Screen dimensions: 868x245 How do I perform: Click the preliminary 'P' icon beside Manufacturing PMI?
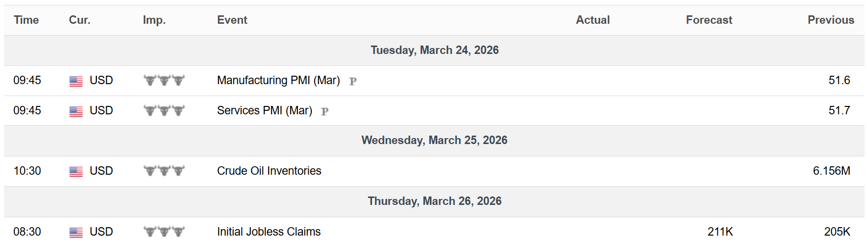click(353, 81)
